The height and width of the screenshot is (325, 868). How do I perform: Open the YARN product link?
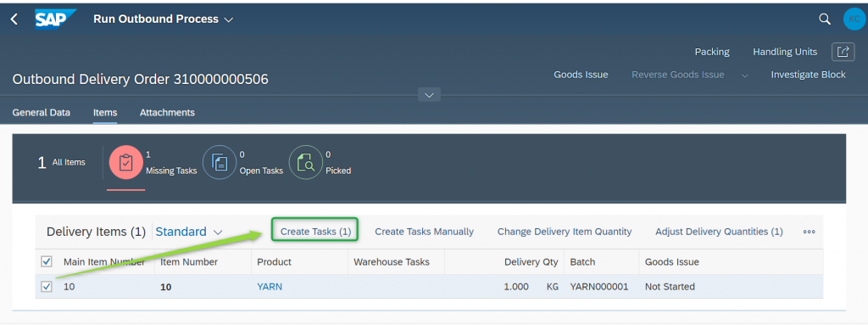click(x=270, y=287)
